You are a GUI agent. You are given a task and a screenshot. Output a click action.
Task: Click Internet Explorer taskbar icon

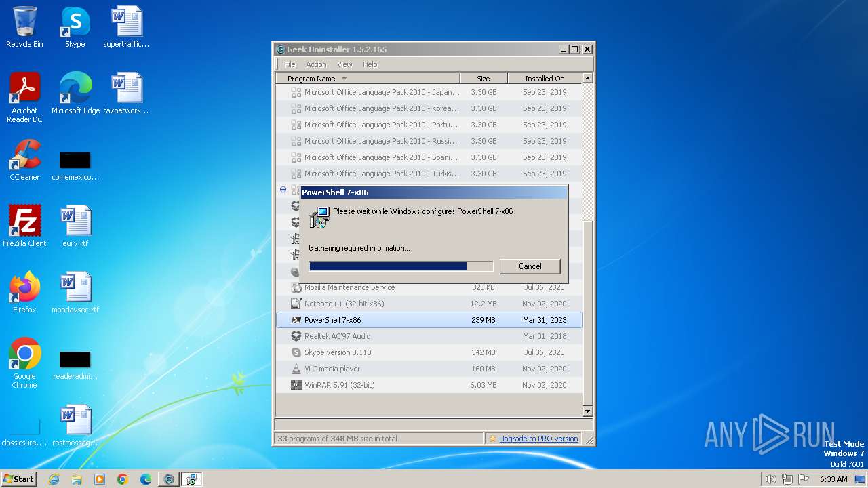54,479
